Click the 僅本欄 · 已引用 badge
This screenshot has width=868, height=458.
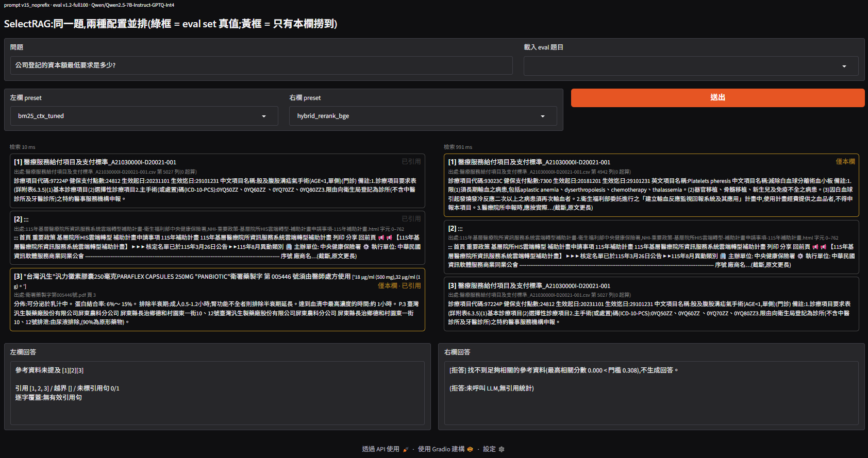pyautogui.click(x=399, y=285)
